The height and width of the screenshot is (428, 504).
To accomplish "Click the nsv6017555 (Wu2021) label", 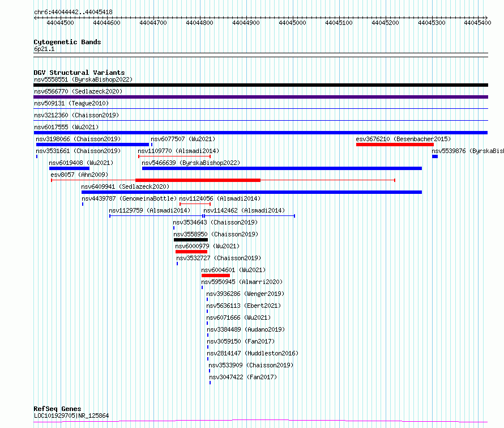I will pyautogui.click(x=66, y=127).
